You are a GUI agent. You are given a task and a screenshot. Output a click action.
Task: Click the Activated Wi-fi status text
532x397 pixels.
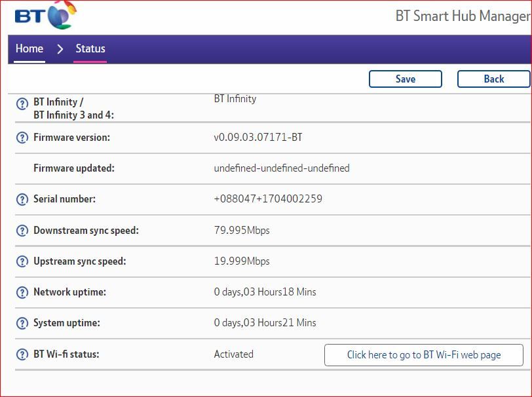tap(233, 354)
